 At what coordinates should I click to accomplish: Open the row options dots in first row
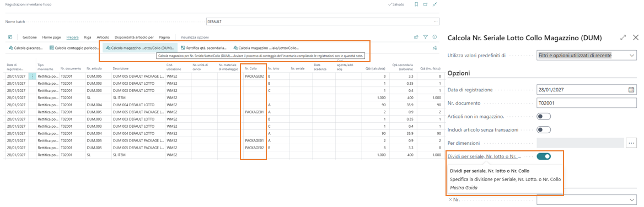click(33, 76)
